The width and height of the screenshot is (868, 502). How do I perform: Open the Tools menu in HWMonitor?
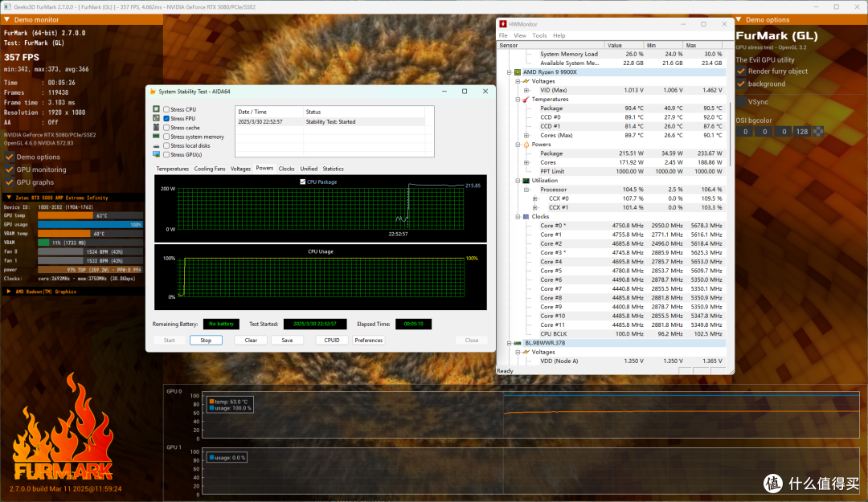pos(539,35)
